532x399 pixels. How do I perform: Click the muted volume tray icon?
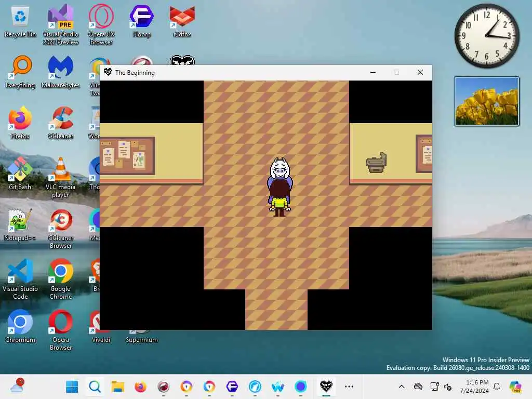tap(448, 387)
